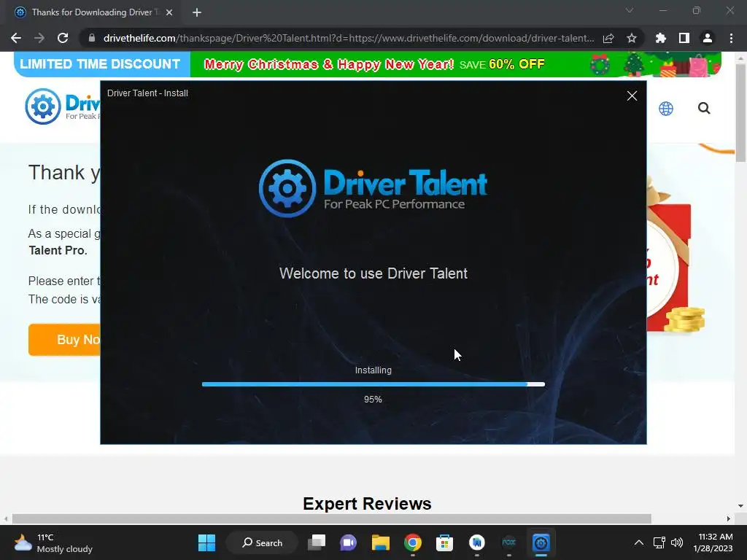
Task: Switch to Google Chrome on taskbar
Action: pos(413,542)
